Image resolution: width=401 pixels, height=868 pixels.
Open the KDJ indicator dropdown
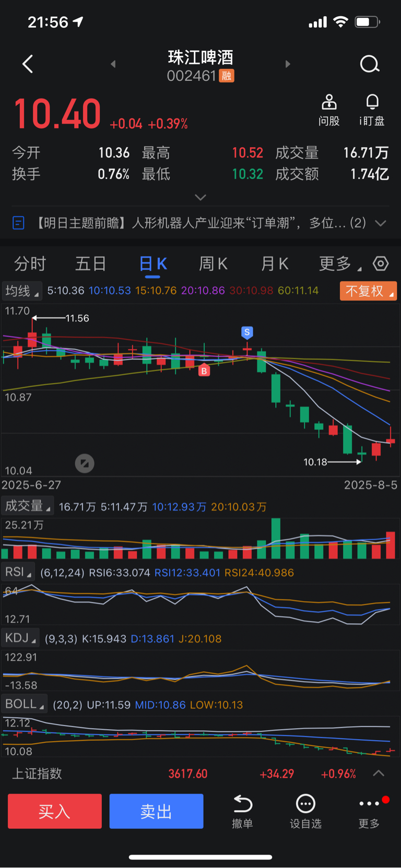coord(20,638)
